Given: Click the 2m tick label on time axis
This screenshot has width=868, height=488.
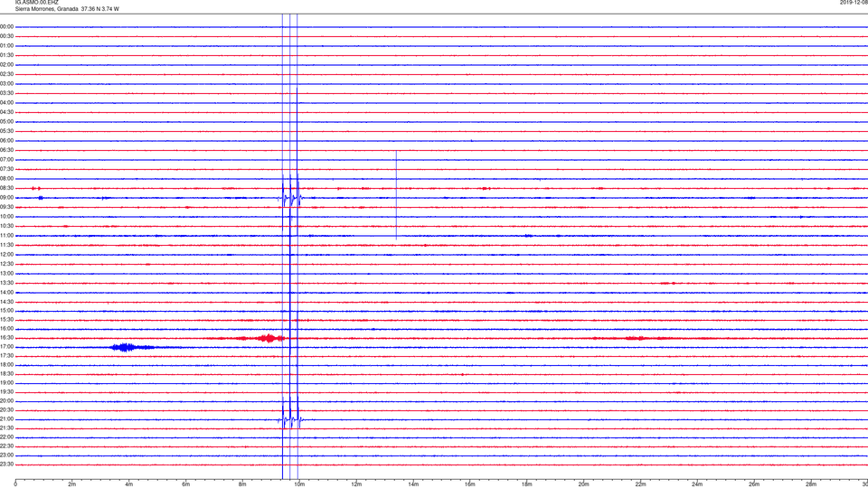Looking at the screenshot, I should coord(72,484).
